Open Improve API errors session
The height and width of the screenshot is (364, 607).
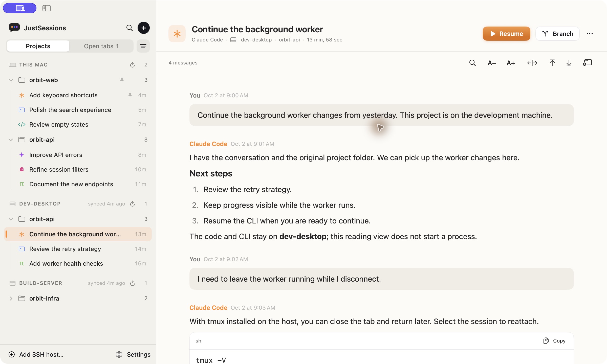click(x=78, y=155)
